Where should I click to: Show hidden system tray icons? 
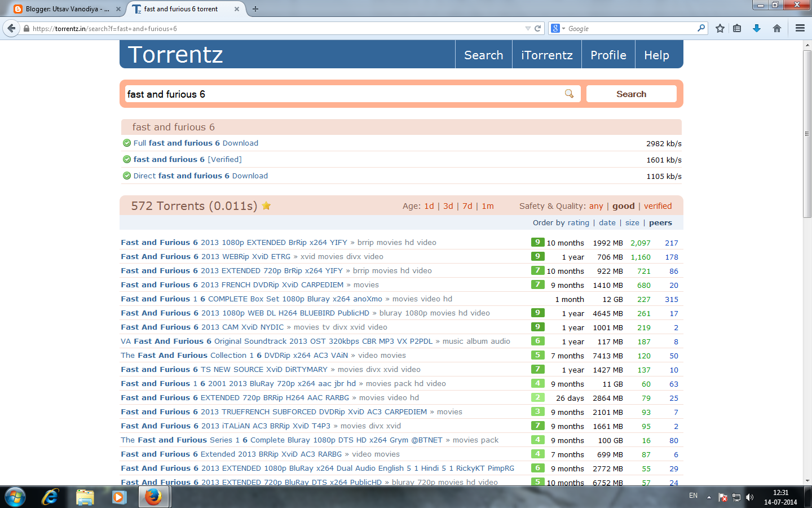(x=708, y=497)
